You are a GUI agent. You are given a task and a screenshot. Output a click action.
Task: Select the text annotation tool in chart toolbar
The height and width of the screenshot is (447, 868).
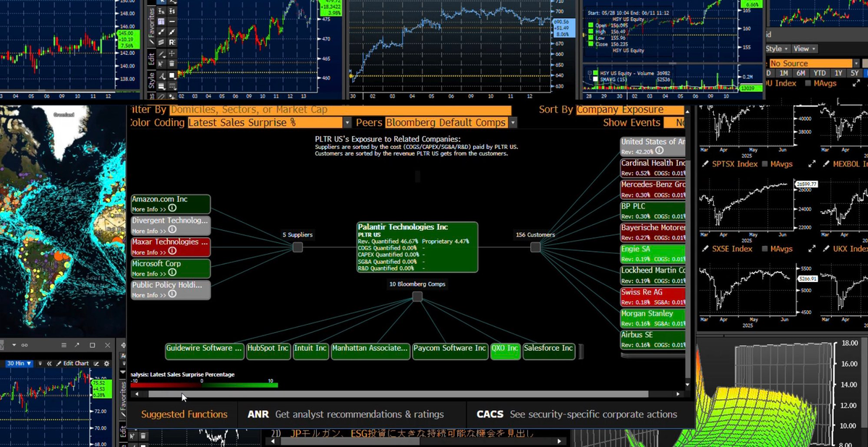pos(161,21)
